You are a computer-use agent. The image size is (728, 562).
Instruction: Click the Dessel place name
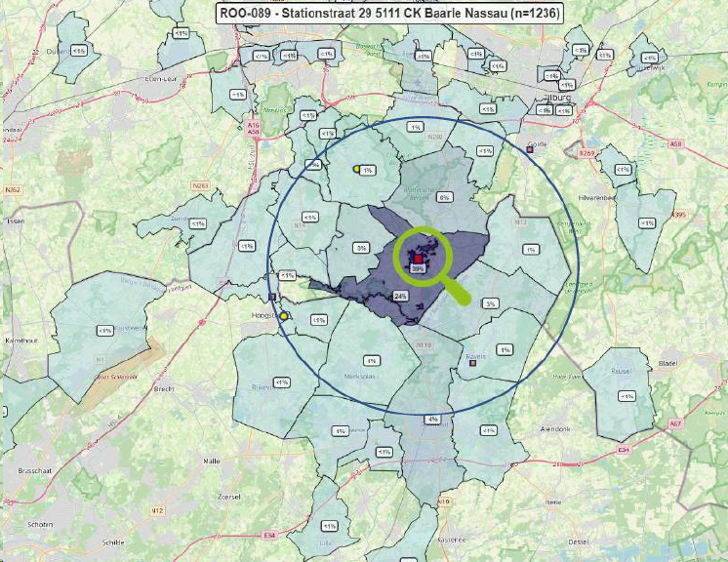pos(579,542)
